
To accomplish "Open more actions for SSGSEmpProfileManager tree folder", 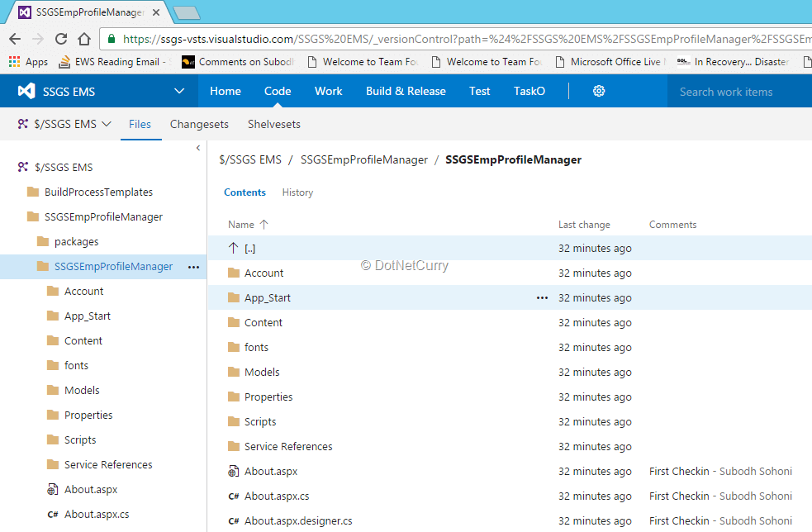I will click(x=193, y=268).
